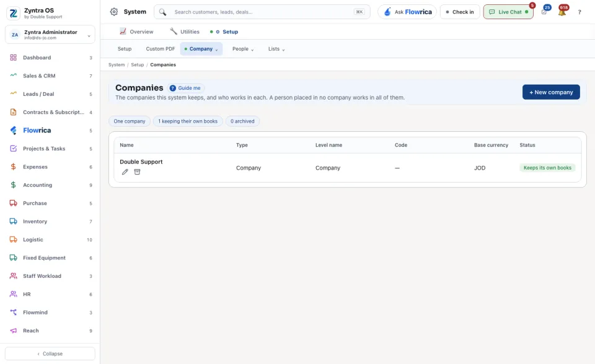Click the edit pencil for Double Support
The width and height of the screenshot is (595, 364).
click(125, 171)
